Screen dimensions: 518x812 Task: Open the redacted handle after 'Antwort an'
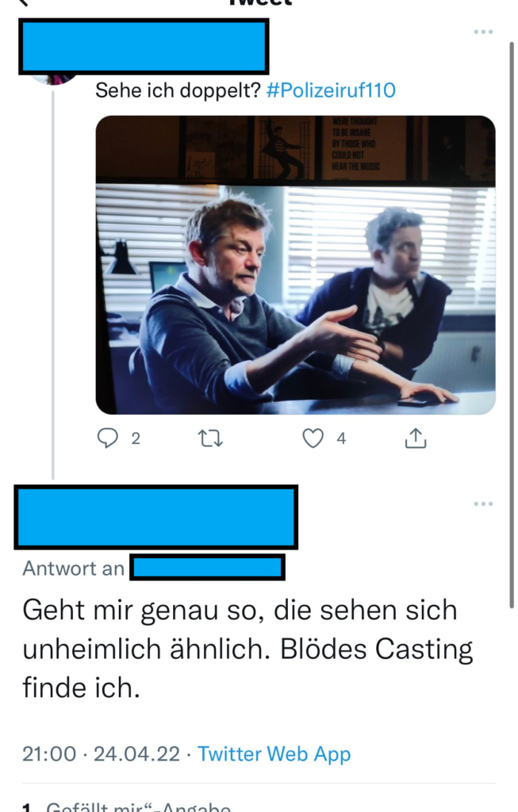pos(207,567)
